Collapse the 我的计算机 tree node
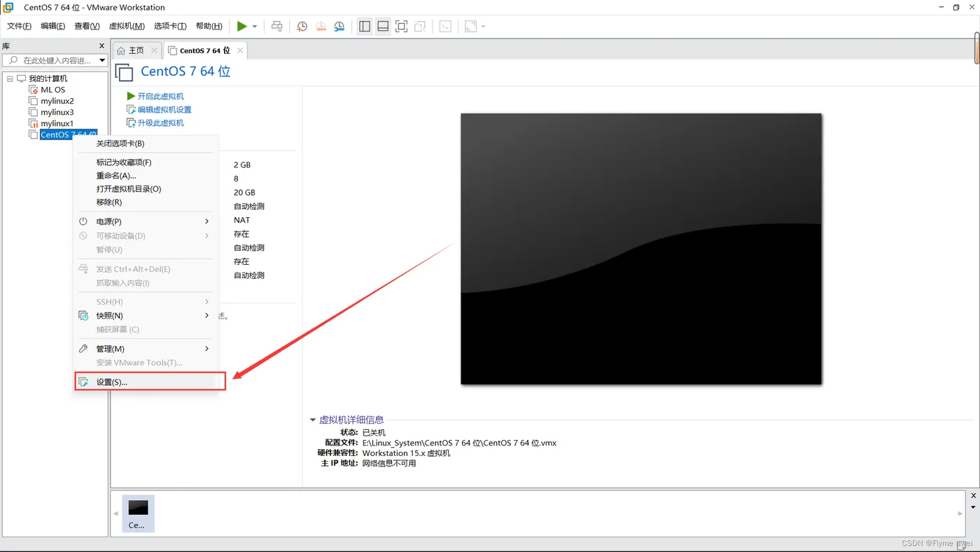Image resolution: width=980 pixels, height=552 pixels. pos(10,78)
